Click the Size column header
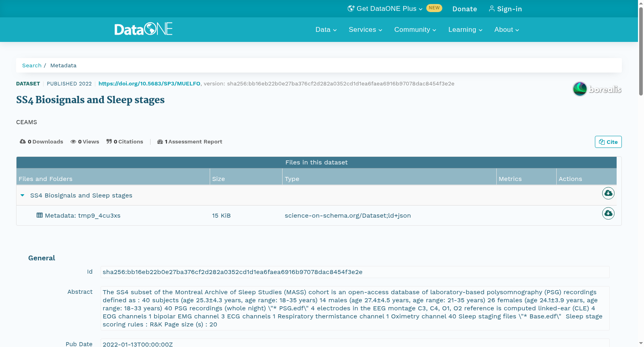Image resolution: width=644 pixels, height=347 pixels. 246,177
